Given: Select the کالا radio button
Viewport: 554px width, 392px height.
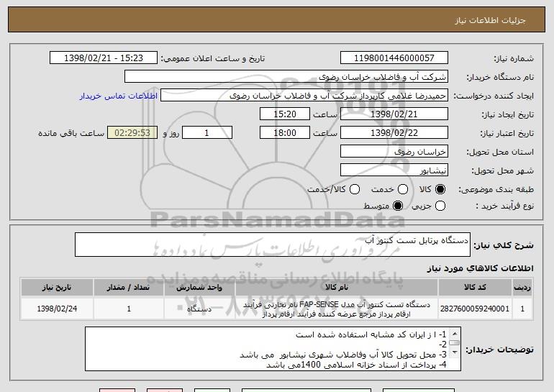Looking at the screenshot, I should pyautogui.click(x=440, y=189).
